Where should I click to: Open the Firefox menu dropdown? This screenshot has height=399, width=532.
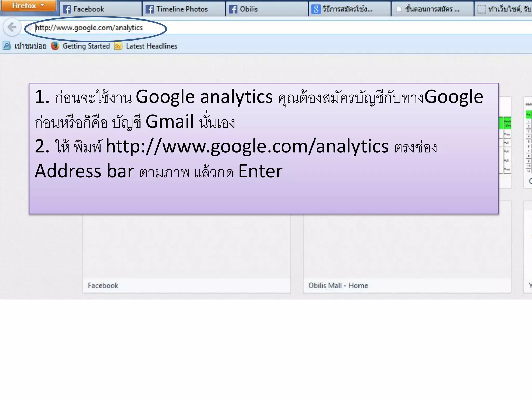pyautogui.click(x=28, y=6)
